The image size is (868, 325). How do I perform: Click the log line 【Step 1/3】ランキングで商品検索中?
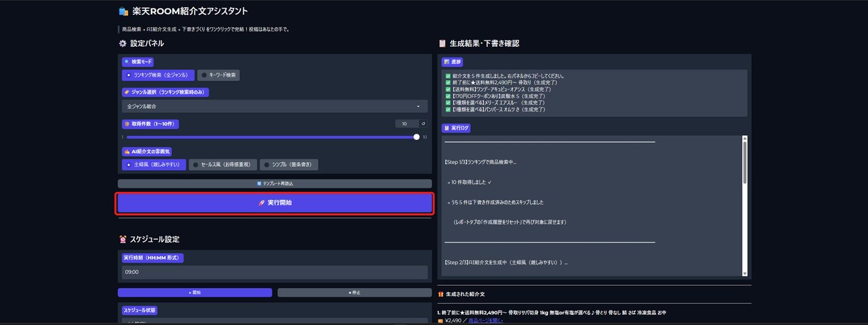(480, 162)
